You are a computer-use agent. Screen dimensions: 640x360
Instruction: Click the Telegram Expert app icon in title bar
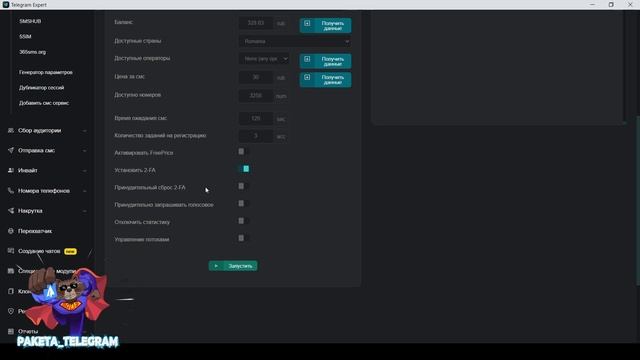tap(6, 4)
